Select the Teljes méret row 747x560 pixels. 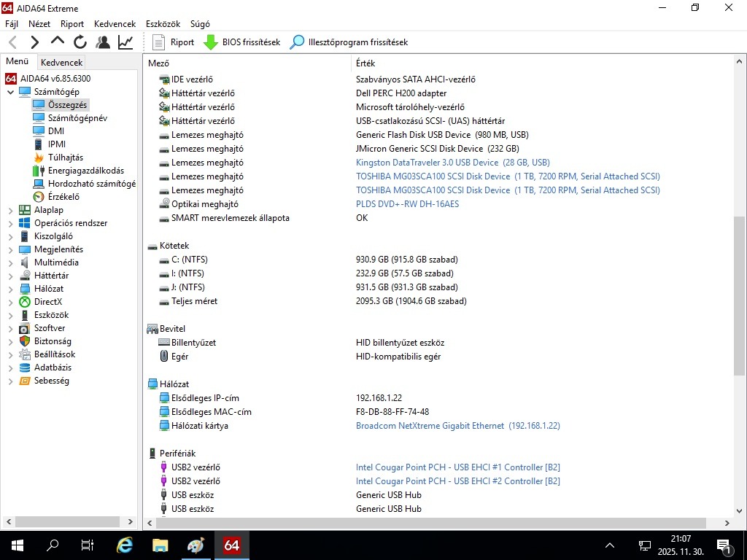(x=438, y=301)
